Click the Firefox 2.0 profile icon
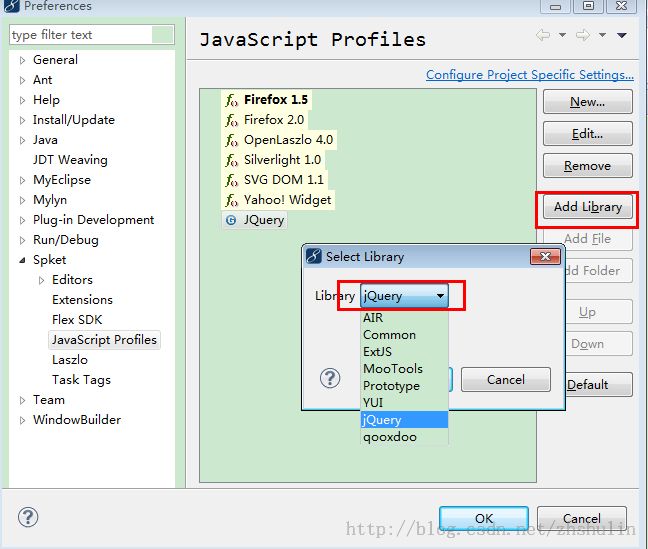648x549 pixels. click(x=231, y=120)
